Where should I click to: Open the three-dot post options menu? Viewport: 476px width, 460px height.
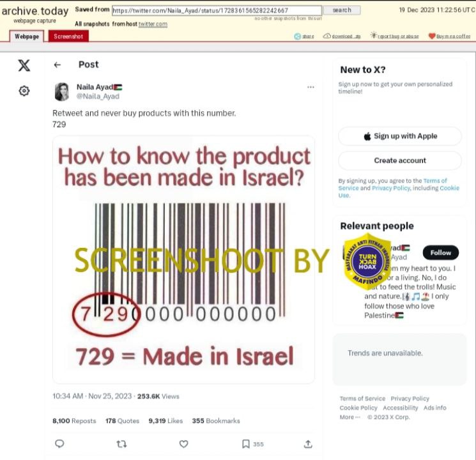(x=311, y=87)
